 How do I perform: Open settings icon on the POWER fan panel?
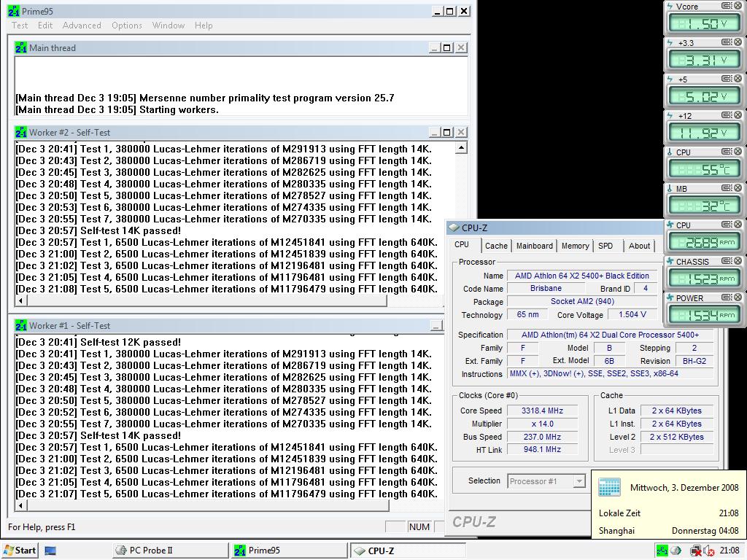[727, 297]
